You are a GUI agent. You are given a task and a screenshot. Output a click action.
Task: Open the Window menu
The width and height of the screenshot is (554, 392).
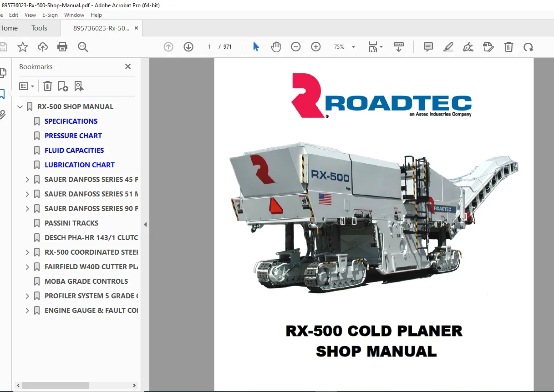point(74,15)
